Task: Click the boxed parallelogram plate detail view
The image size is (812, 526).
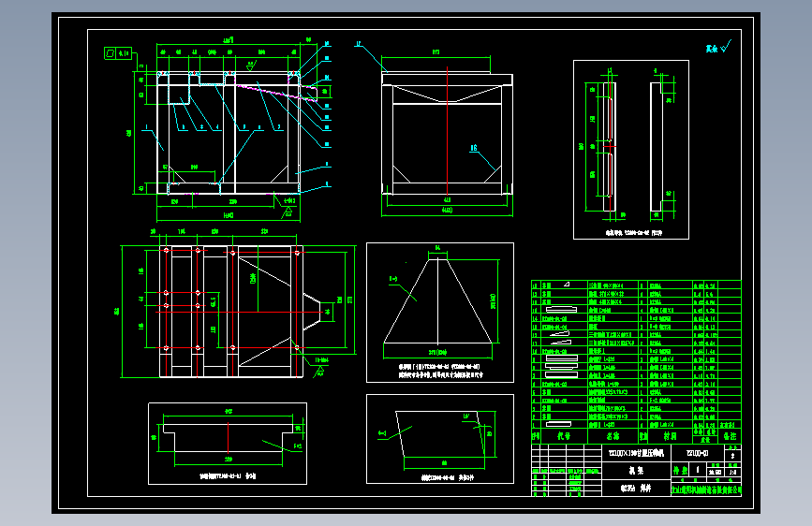Action: [x=439, y=439]
